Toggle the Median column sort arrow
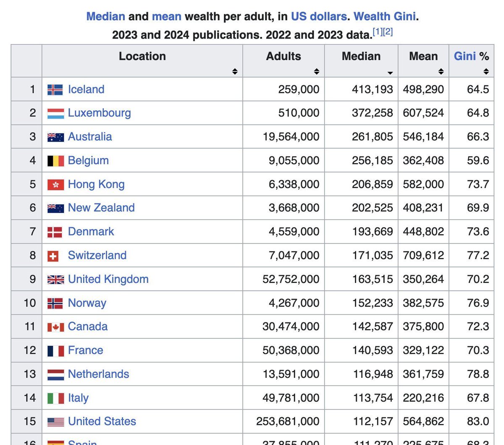The width and height of the screenshot is (504, 445). (390, 73)
